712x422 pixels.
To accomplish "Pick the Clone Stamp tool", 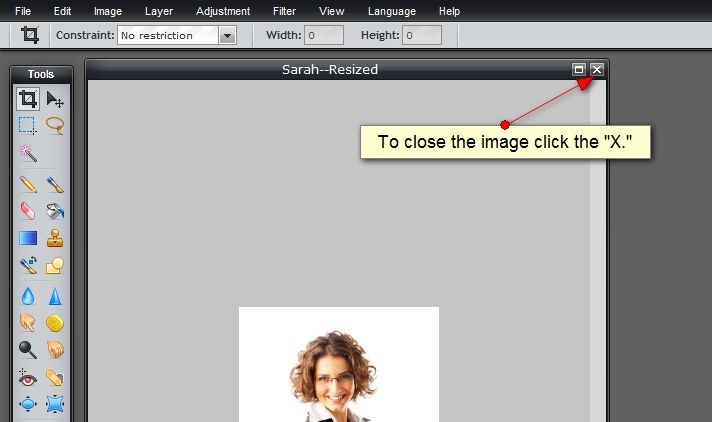I will [55, 238].
